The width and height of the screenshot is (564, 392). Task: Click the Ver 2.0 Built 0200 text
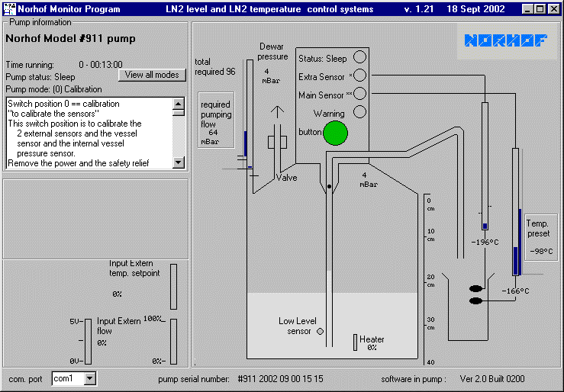tap(492, 379)
